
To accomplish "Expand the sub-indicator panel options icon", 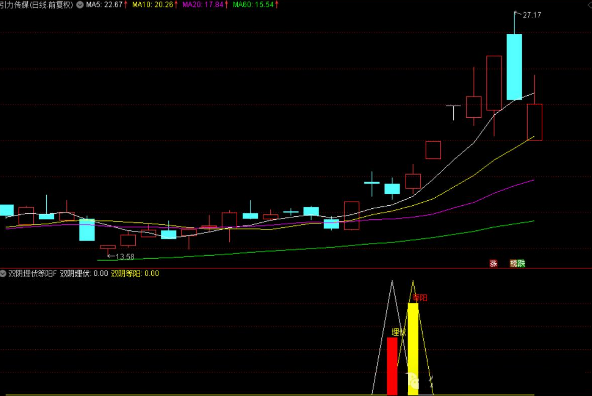I will click(x=3, y=273).
